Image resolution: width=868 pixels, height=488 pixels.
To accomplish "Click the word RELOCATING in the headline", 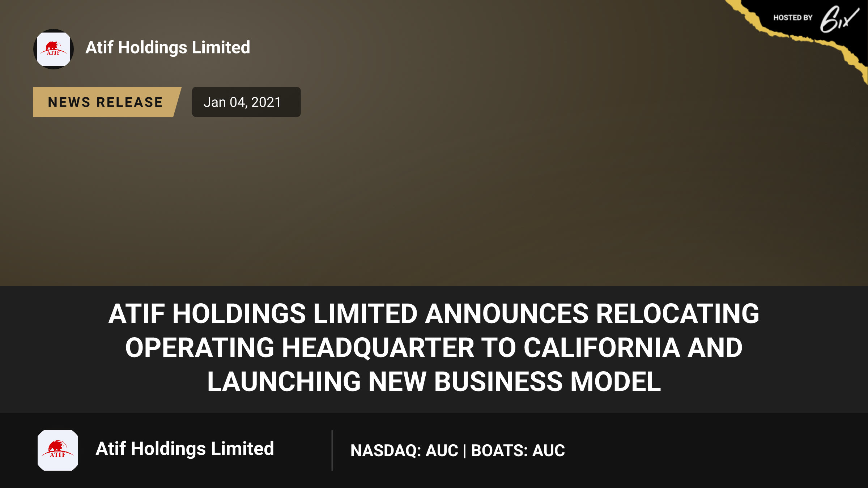I will [x=678, y=313].
